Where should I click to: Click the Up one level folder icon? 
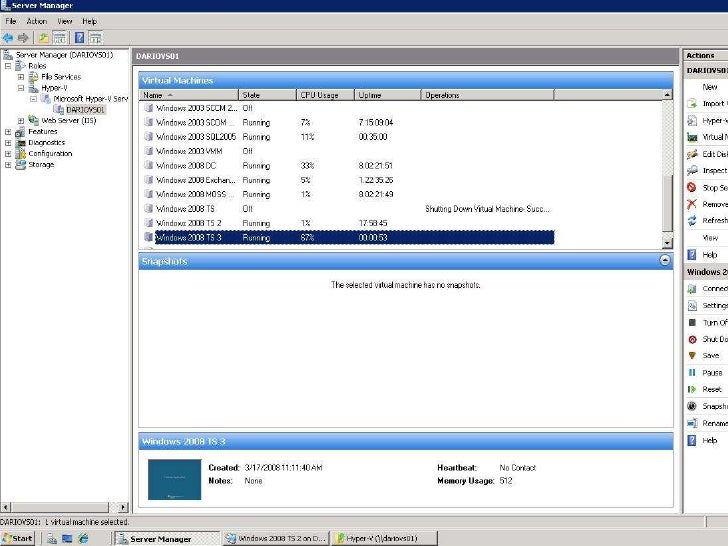[44, 38]
